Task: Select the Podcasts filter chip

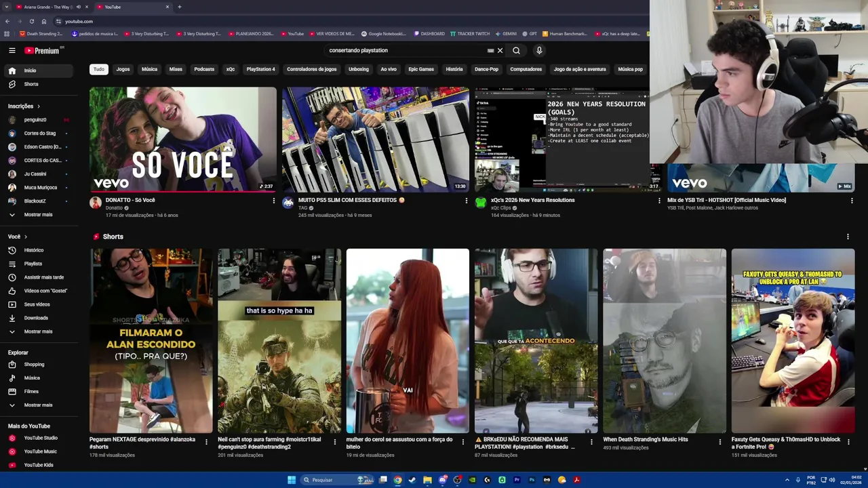Action: [204, 69]
